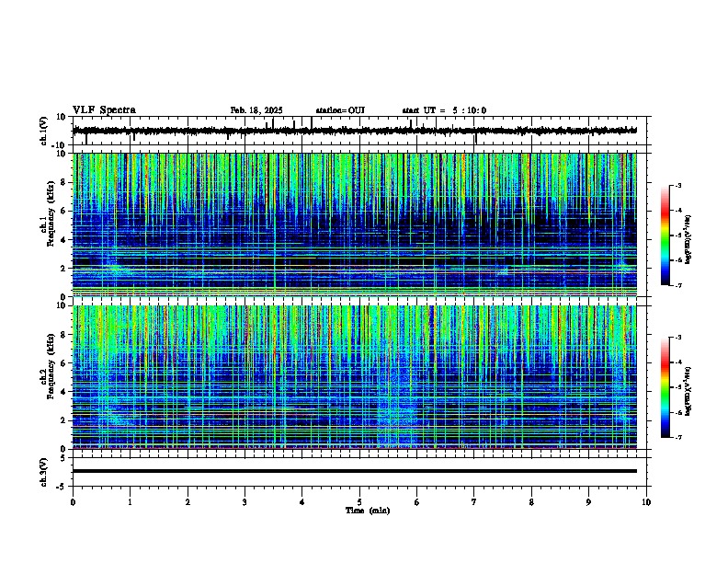Click the "8" kHz tick on ch.2 frequency axis
The image size is (728, 563).
click(x=64, y=335)
